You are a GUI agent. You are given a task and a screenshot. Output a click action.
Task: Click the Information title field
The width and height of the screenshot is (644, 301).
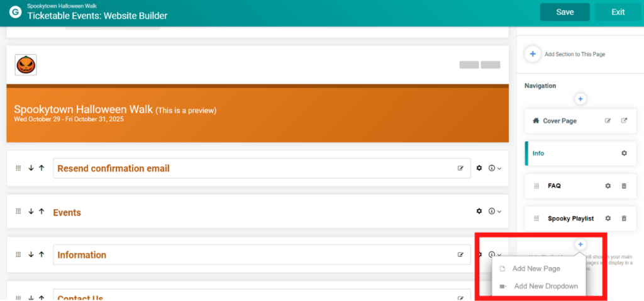coord(262,255)
